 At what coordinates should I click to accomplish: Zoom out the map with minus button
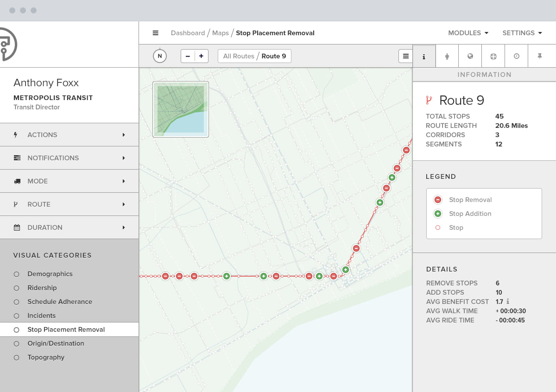(188, 56)
